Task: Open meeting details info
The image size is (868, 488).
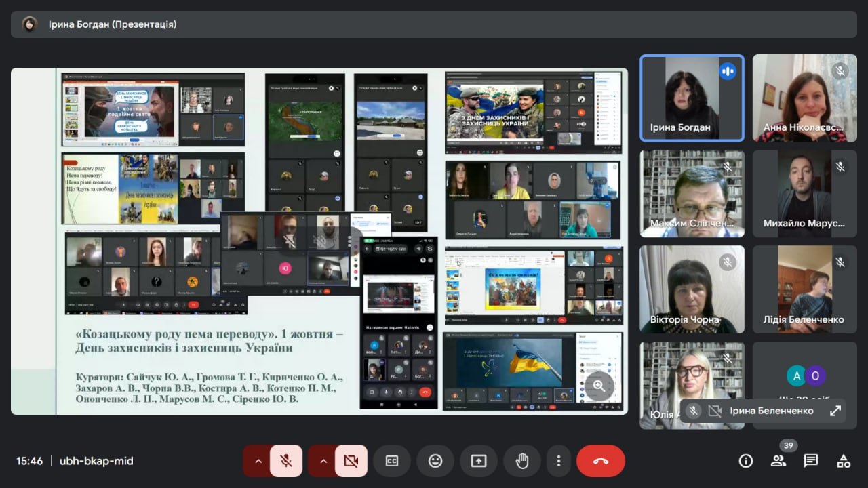Action: click(x=746, y=461)
